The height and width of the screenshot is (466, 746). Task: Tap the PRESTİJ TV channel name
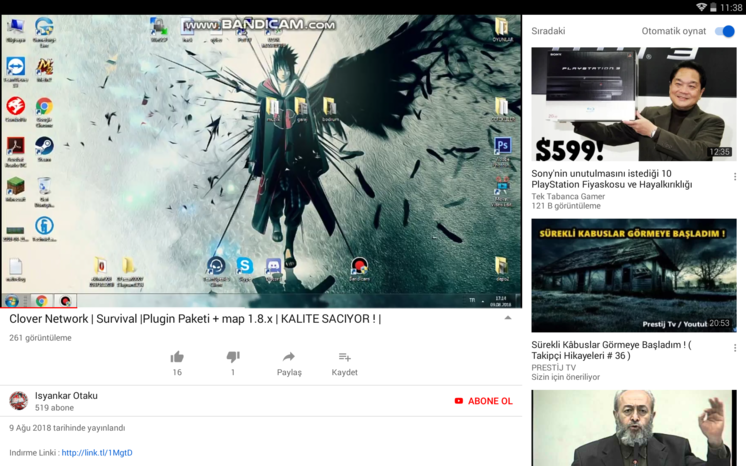(x=553, y=367)
